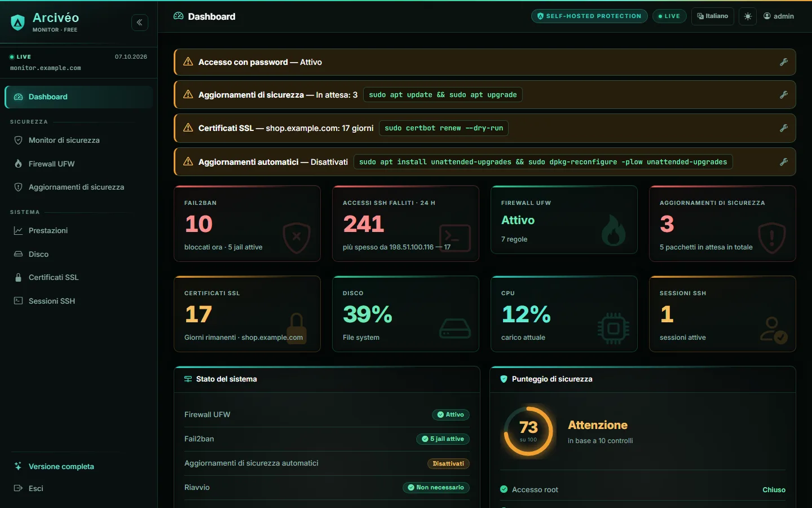
Task: Click Versione completa upgrade link
Action: [x=79, y=467]
